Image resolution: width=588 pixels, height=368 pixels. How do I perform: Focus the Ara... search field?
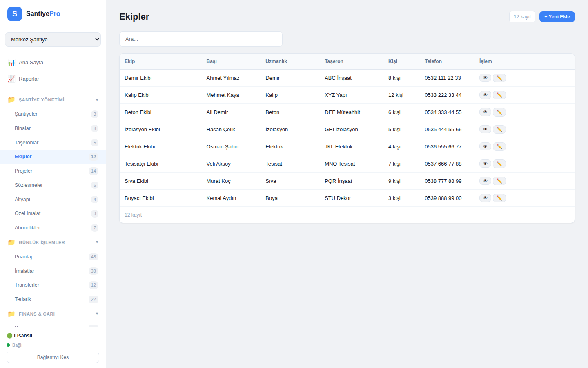click(x=200, y=39)
